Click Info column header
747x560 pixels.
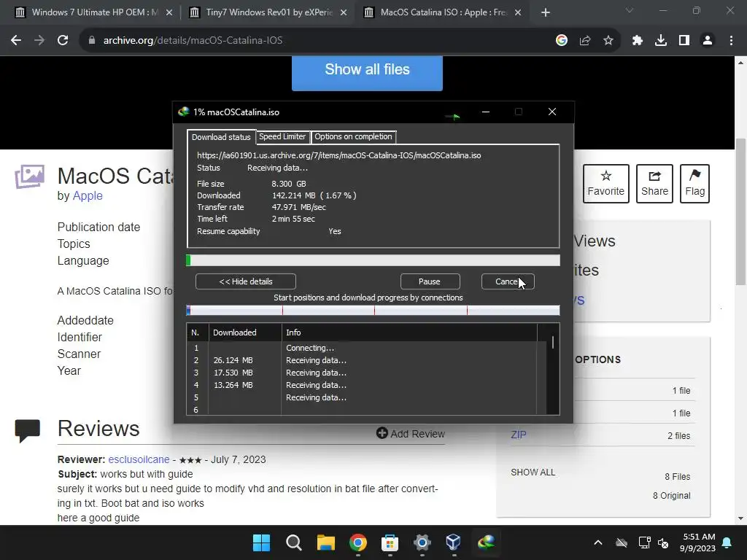coord(409,332)
